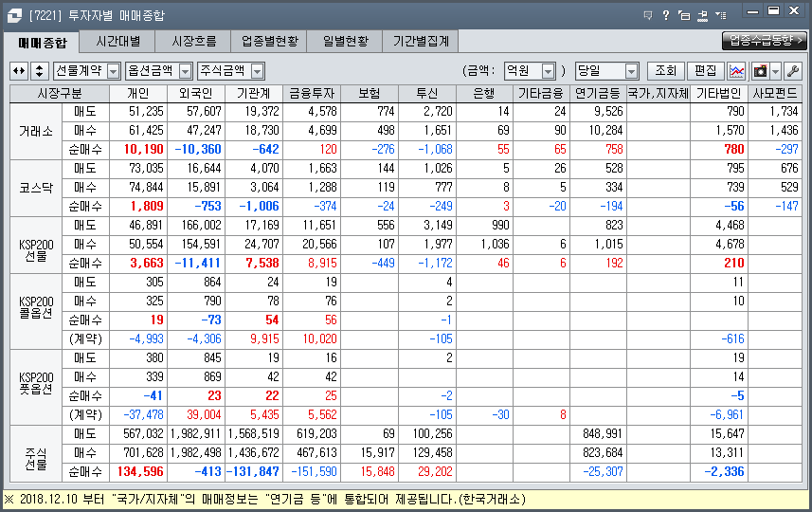
Task: Open the line chart icon
Action: [x=736, y=71]
